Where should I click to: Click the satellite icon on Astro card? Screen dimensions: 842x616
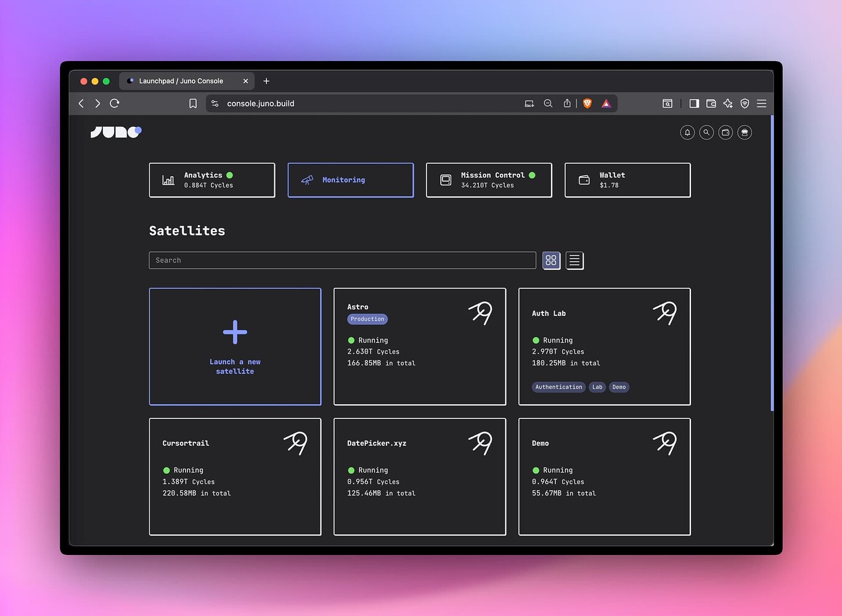click(x=480, y=312)
